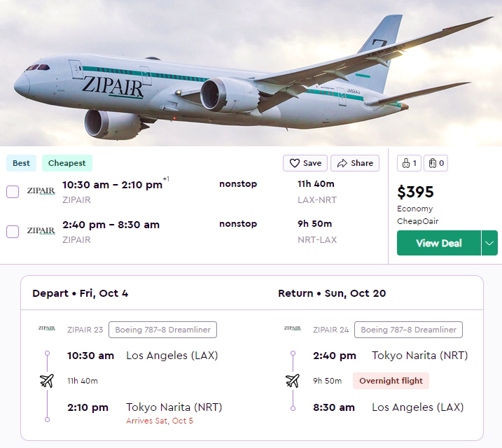This screenshot has height=448, width=502.
Task: Click ZIPAIR logo on outbound flight row
Action: [x=41, y=190]
